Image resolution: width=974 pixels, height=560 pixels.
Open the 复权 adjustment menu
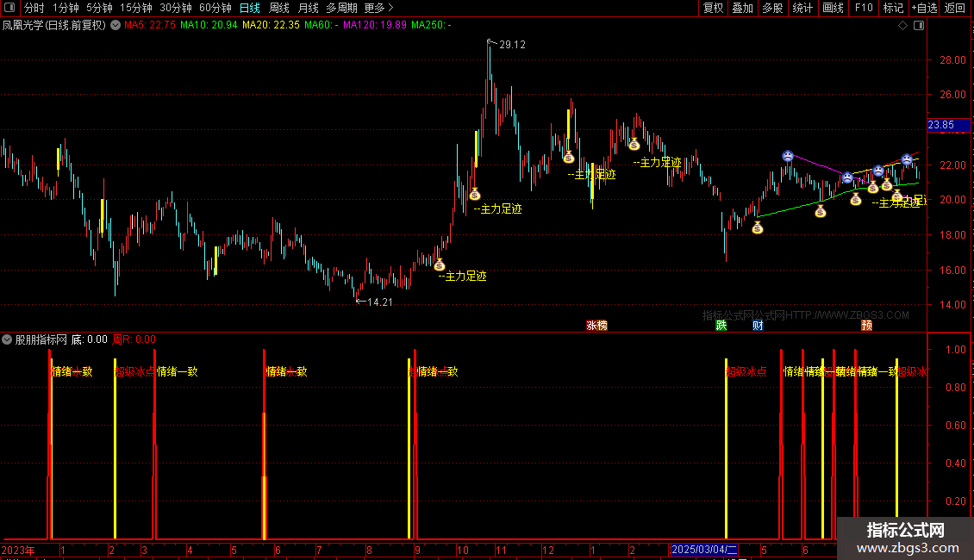[x=713, y=8]
